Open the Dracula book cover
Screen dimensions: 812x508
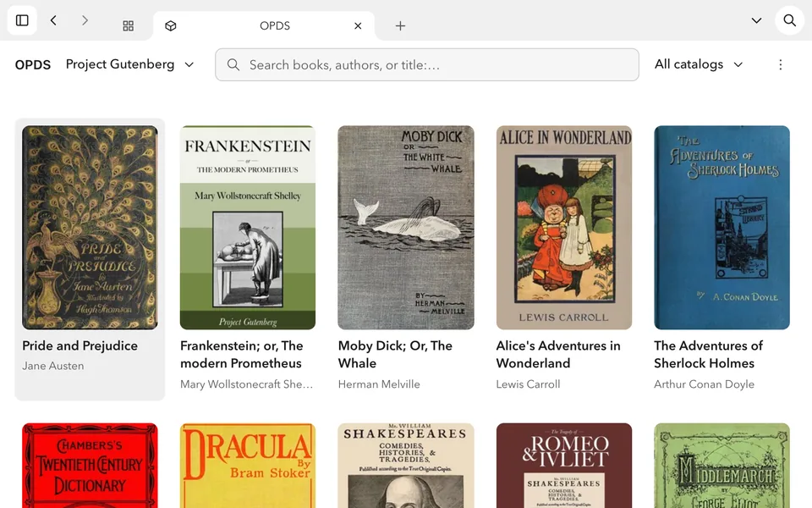tap(248, 466)
